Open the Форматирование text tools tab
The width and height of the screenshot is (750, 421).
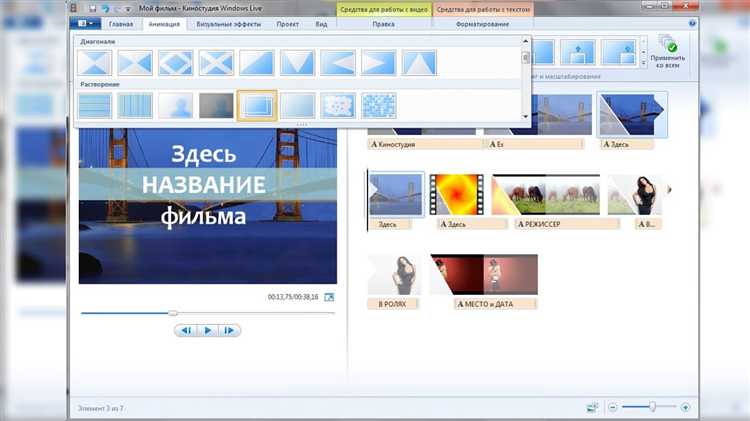point(482,22)
